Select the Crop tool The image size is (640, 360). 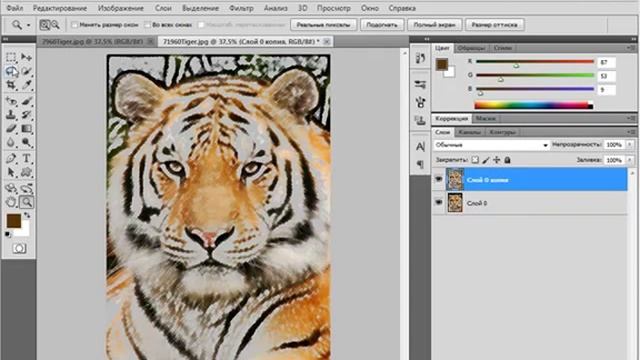click(11, 85)
